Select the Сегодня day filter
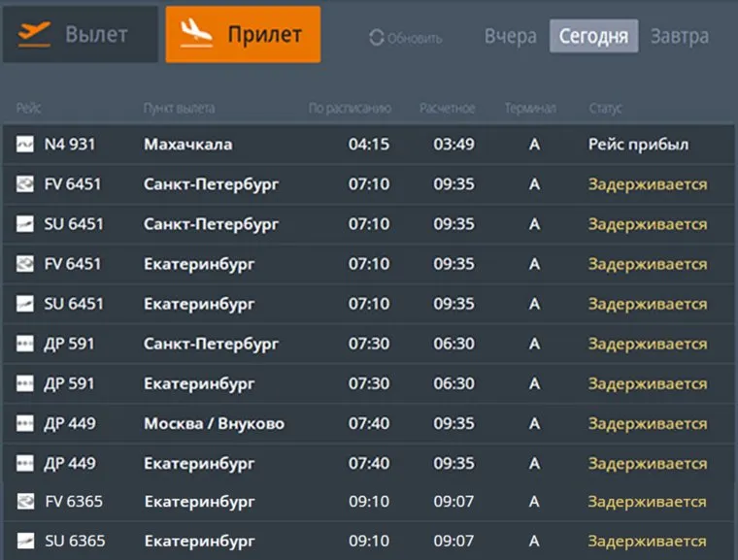The height and width of the screenshot is (560, 738). click(x=593, y=37)
